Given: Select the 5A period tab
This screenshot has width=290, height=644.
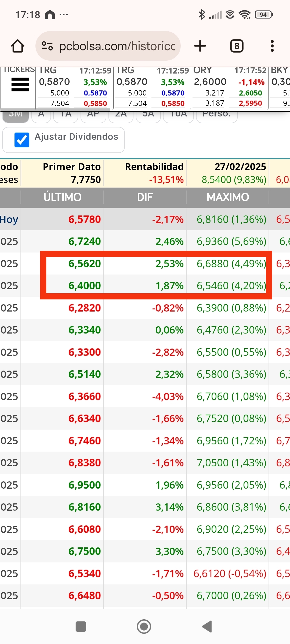Looking at the screenshot, I should point(148,116).
